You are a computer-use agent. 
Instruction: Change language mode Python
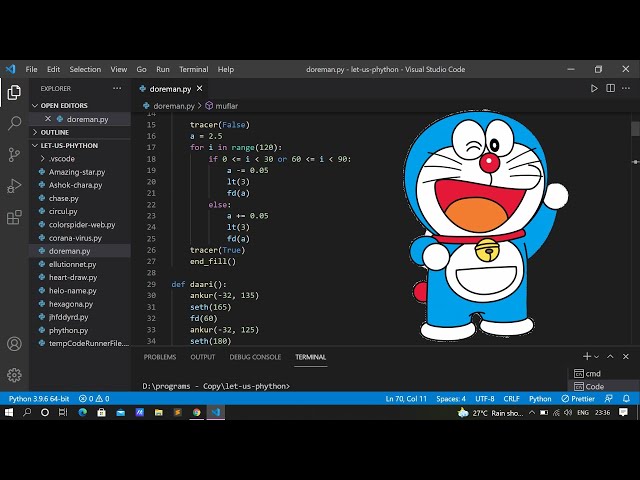point(540,399)
